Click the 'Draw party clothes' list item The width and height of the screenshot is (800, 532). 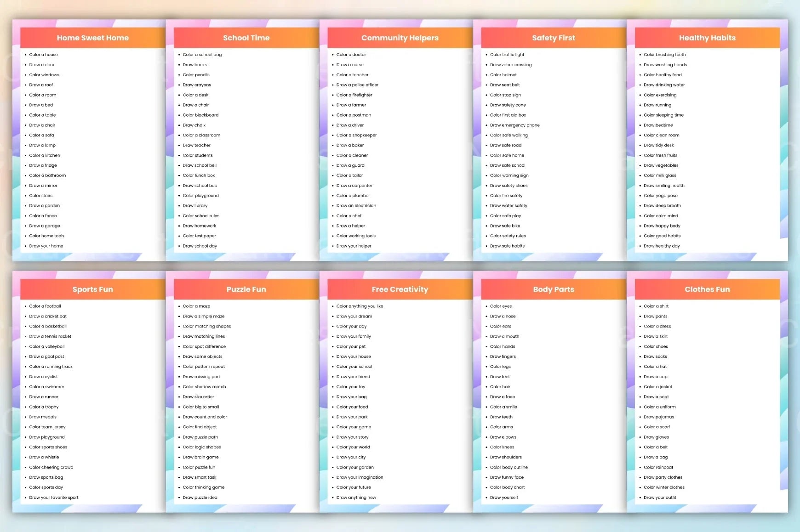[663, 478]
